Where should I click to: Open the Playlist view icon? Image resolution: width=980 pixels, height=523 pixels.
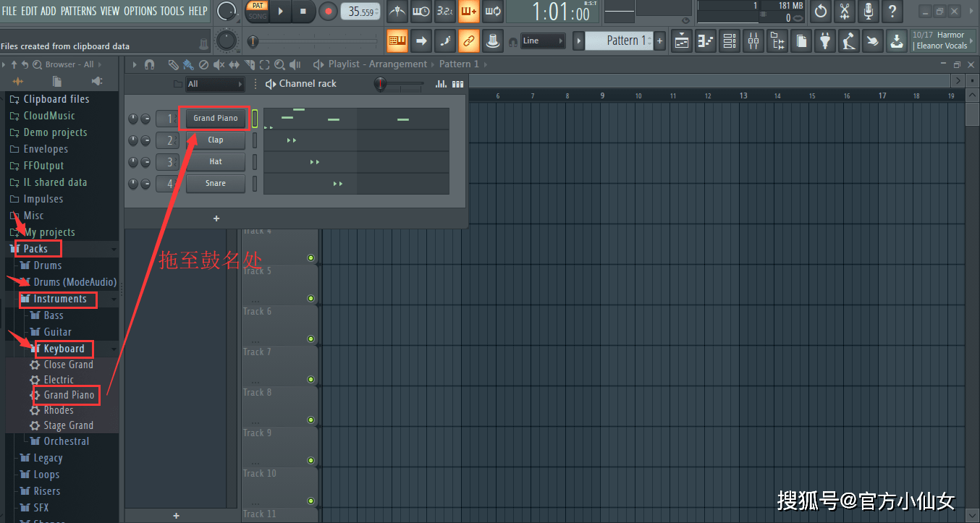pyautogui.click(x=682, y=41)
